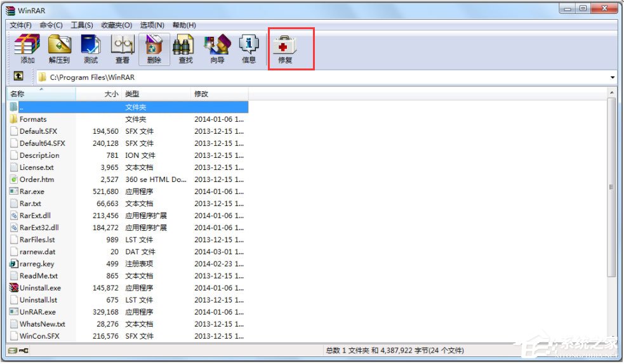Click the "360 se HTML Do..." type cell
Image resolution: width=624 pixels, height=364 pixels.
click(x=156, y=179)
